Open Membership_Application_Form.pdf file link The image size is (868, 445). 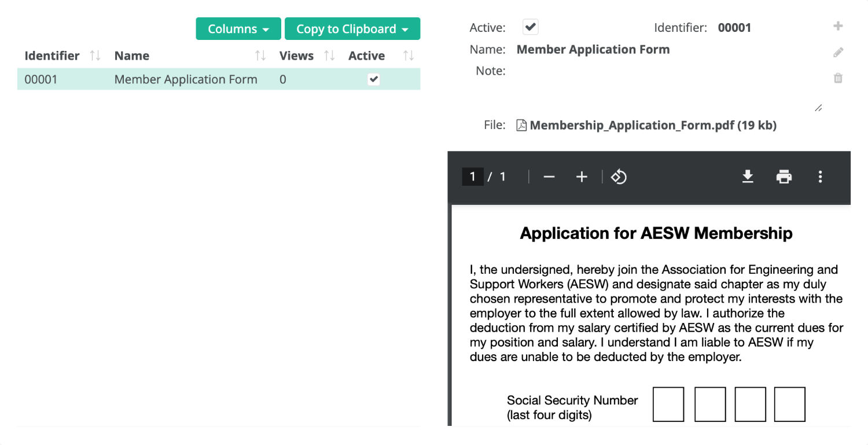click(x=653, y=125)
